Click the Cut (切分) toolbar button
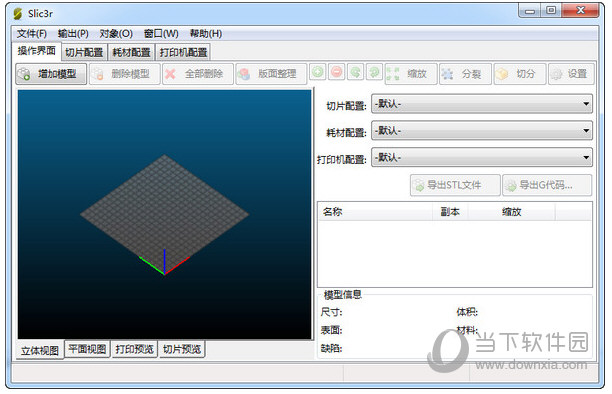 point(519,74)
